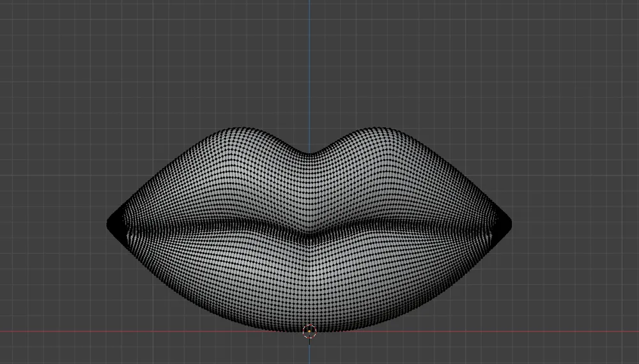Click the red-white 3D cursor circle
639x364 pixels.
pyautogui.click(x=309, y=331)
